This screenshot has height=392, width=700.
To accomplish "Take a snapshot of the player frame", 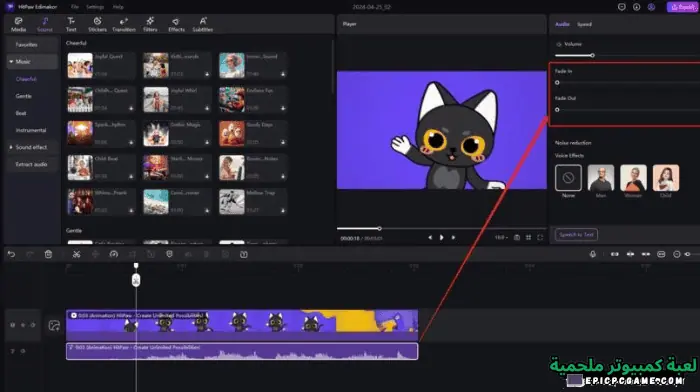I will click(x=517, y=238).
